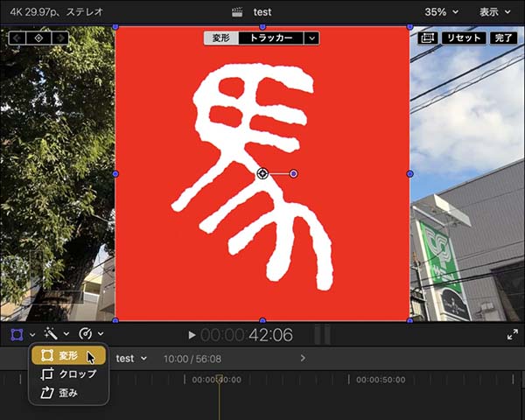
Task: Switch to トラッカー mode segment
Action: click(x=271, y=38)
